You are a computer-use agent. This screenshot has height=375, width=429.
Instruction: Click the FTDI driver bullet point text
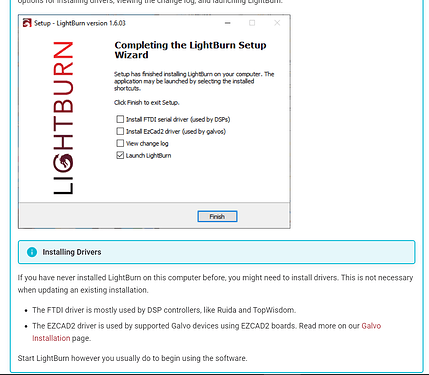pyautogui.click(x=164, y=310)
